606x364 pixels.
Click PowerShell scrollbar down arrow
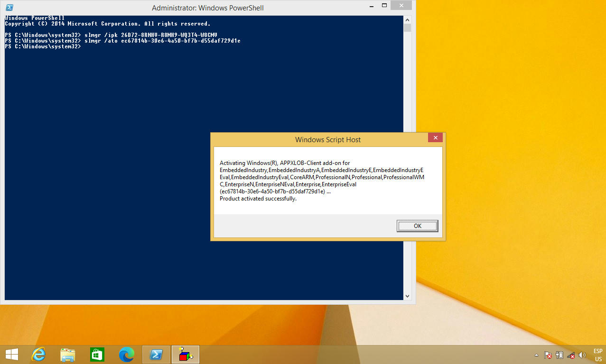coord(407,296)
